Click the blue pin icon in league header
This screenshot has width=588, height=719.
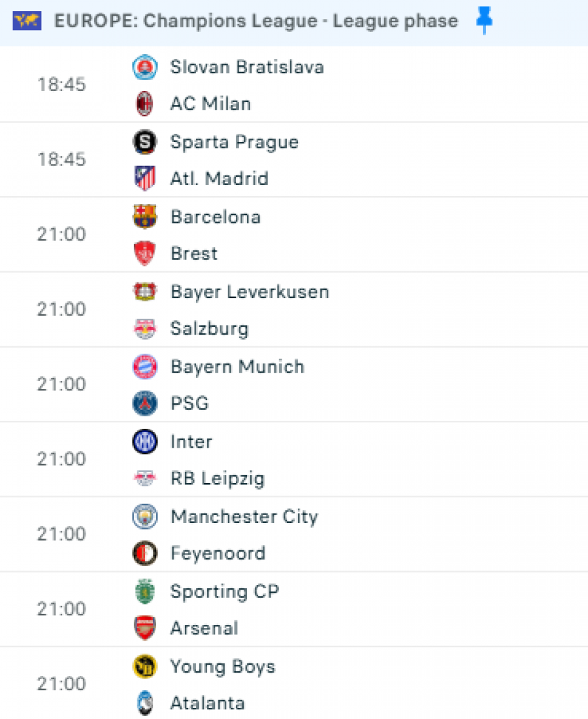coord(484,22)
